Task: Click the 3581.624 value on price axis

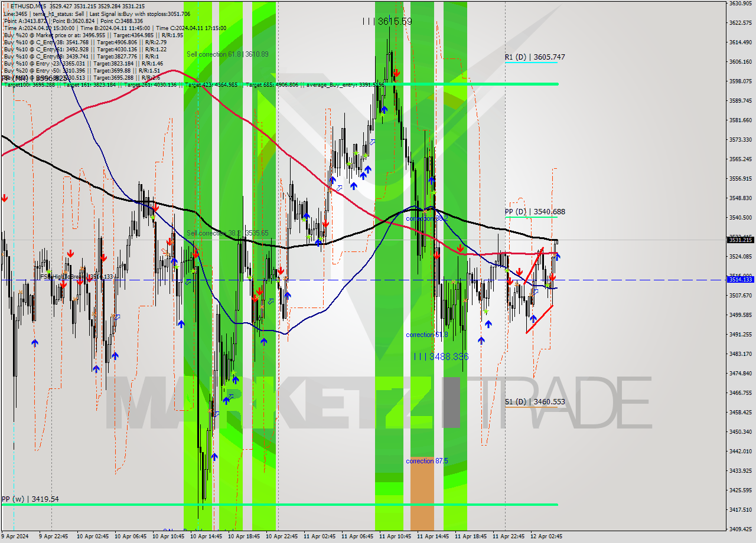Action: (x=740, y=120)
